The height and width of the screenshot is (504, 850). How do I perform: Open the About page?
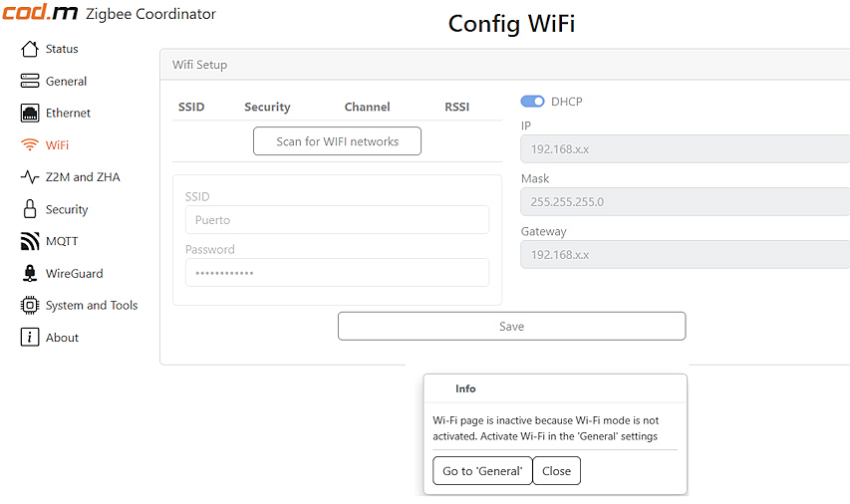62,338
